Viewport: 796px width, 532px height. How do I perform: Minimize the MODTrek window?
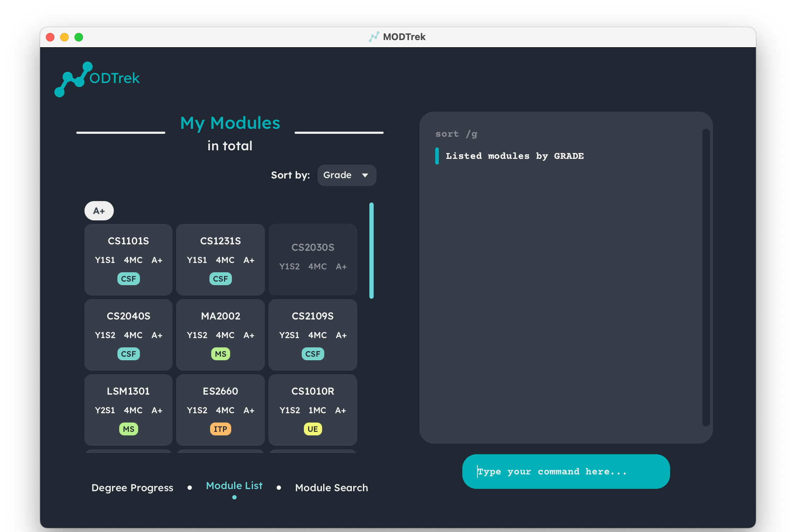tap(64, 37)
